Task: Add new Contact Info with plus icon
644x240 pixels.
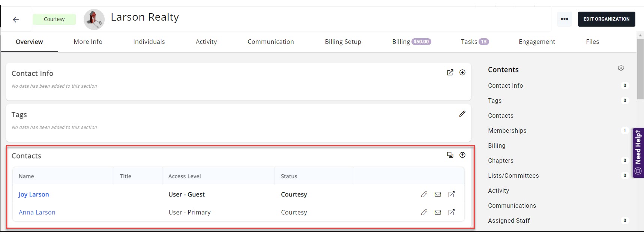Action: coord(462,73)
